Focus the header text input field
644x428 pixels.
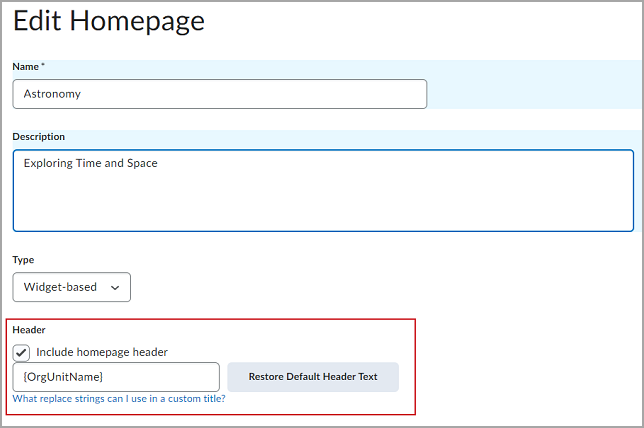coord(116,377)
